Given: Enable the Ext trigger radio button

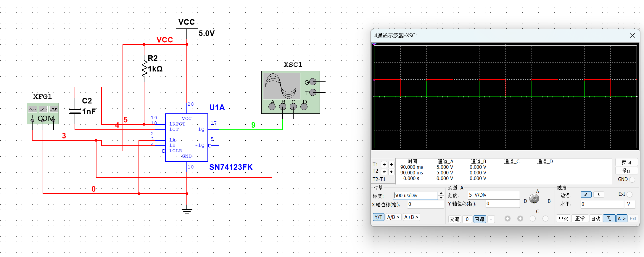Looking at the screenshot, I should coord(629,195).
